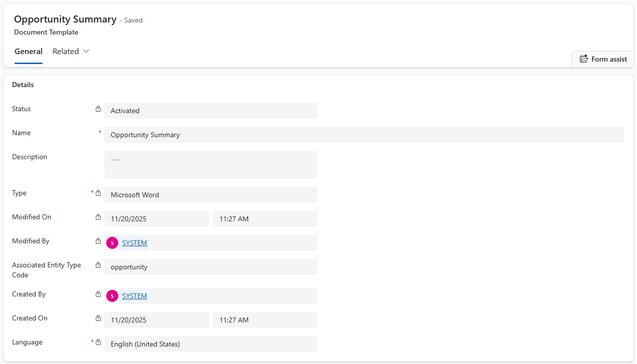
Task: Click the lock icon beside Status
Action: point(98,109)
